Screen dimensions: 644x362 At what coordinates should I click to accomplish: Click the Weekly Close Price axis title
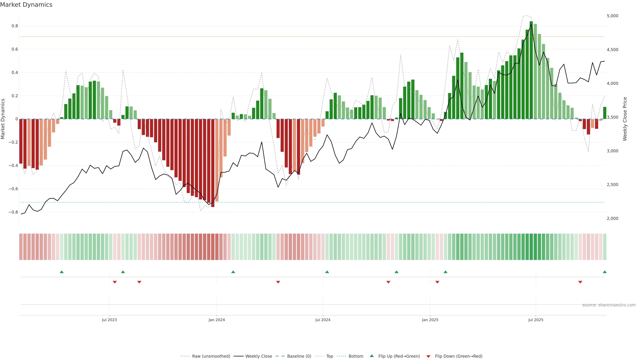625,119
